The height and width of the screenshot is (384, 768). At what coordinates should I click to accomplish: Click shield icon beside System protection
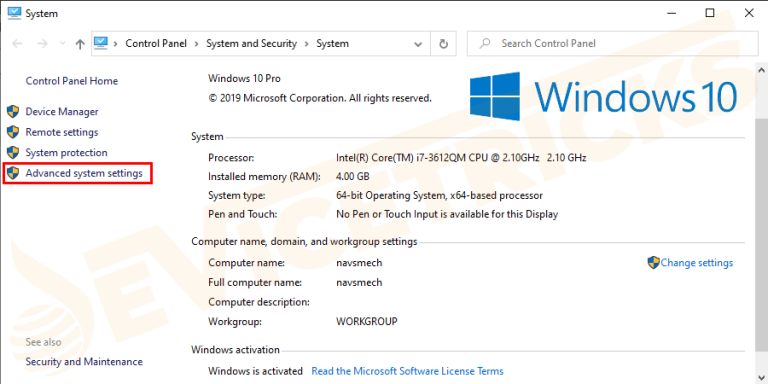click(x=13, y=153)
